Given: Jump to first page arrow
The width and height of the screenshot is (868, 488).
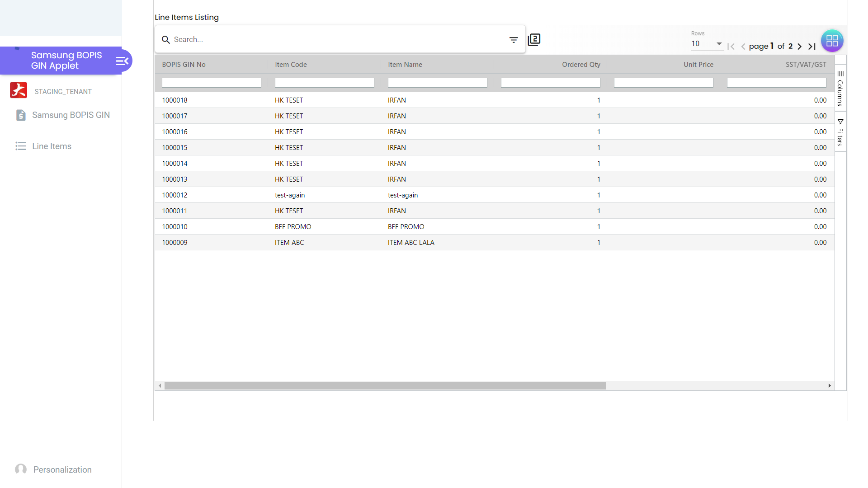Looking at the screenshot, I should (731, 47).
